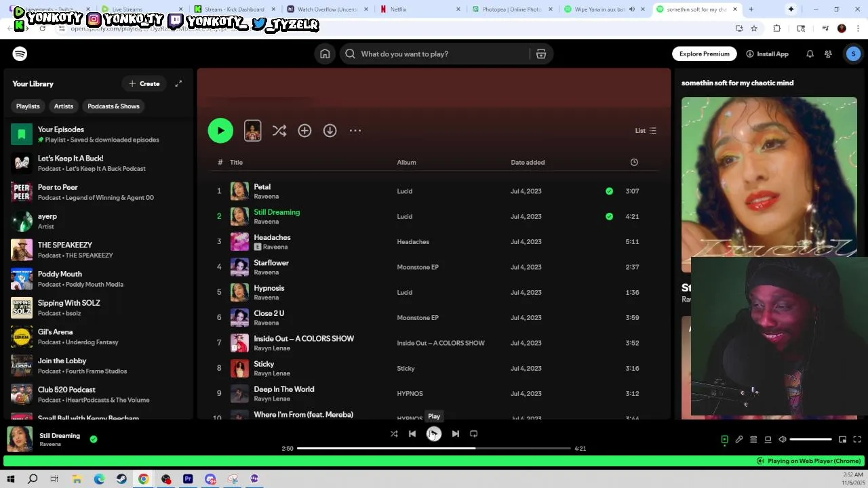Open Sipping With SOLZ podcast

98,308
